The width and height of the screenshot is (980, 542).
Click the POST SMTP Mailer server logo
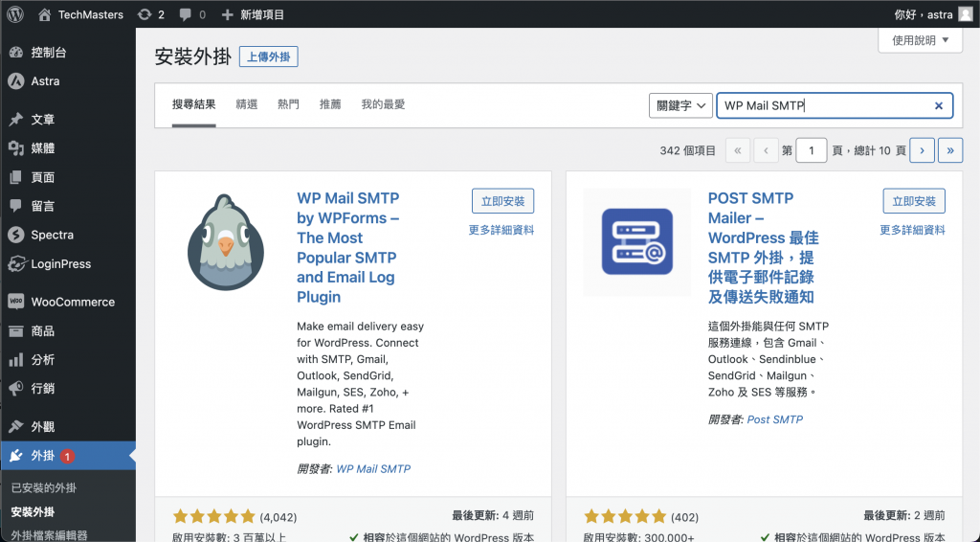[636, 242]
